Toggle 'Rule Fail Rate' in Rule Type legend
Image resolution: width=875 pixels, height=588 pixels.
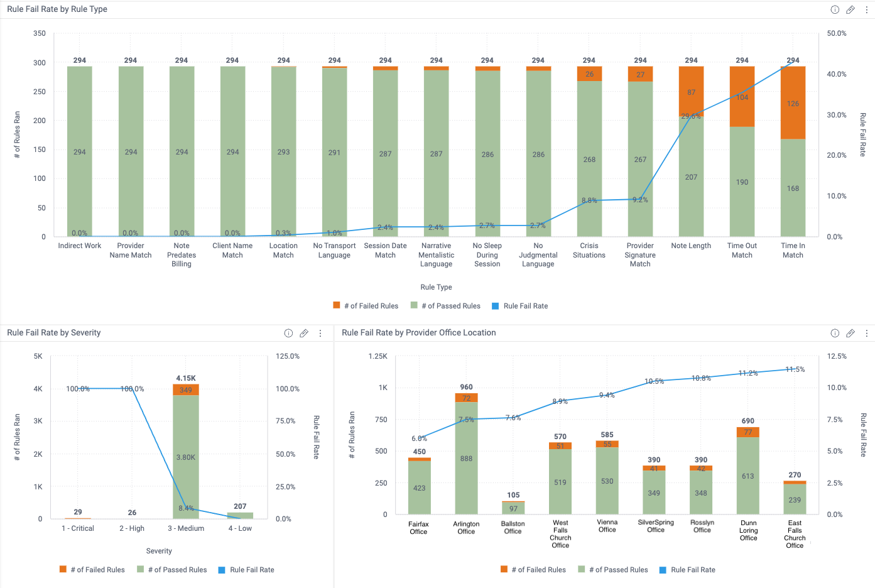[520, 306]
